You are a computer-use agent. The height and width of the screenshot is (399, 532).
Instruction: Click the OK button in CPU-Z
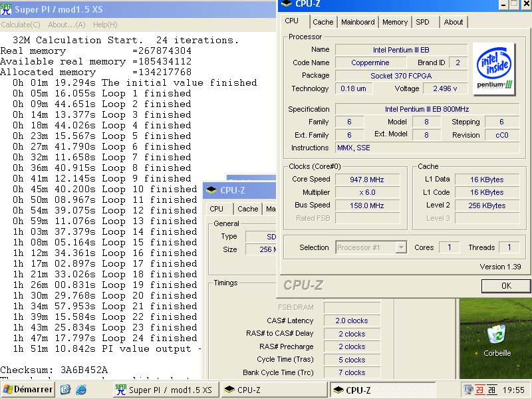[506, 286]
